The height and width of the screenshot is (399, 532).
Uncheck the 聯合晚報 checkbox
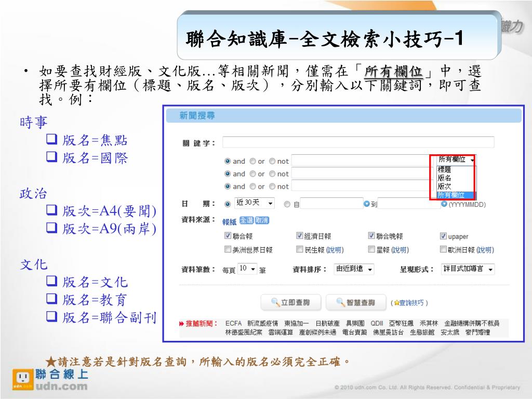pos(371,235)
